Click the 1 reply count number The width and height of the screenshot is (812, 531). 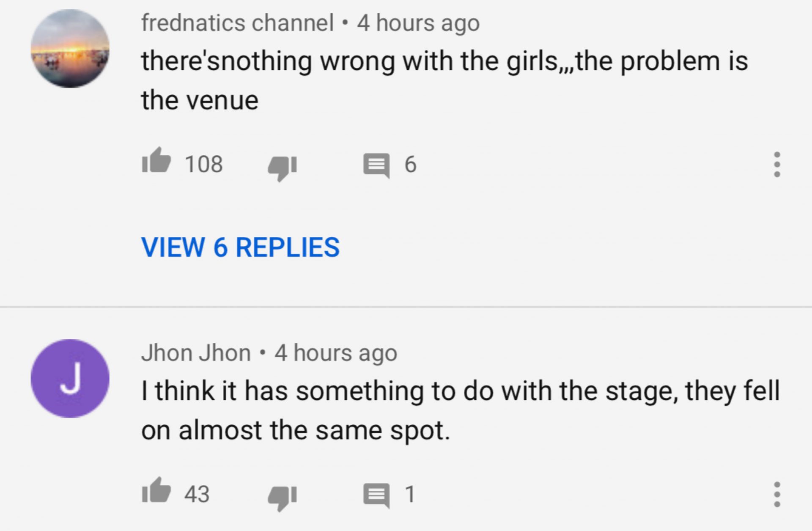coord(410,494)
